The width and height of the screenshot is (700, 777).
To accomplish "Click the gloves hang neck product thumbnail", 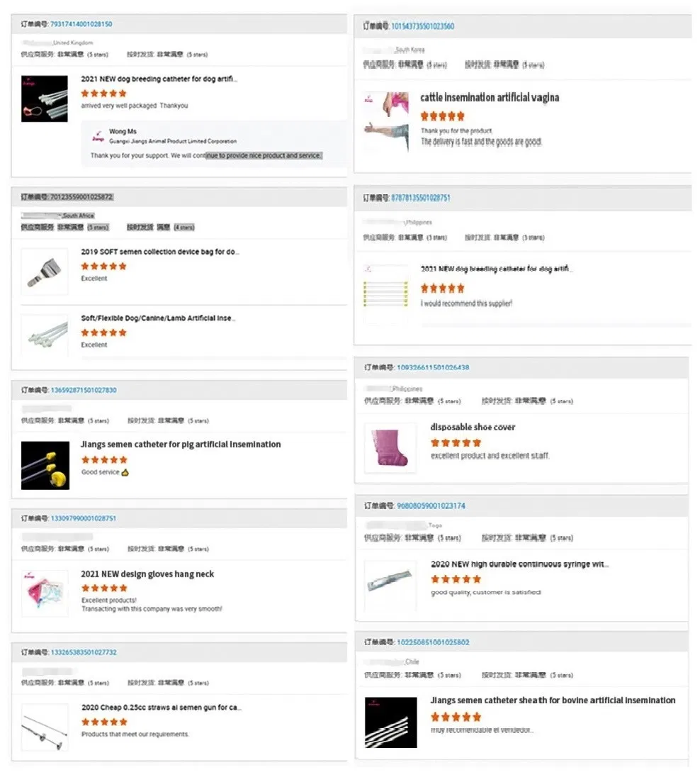I will coord(45,590).
